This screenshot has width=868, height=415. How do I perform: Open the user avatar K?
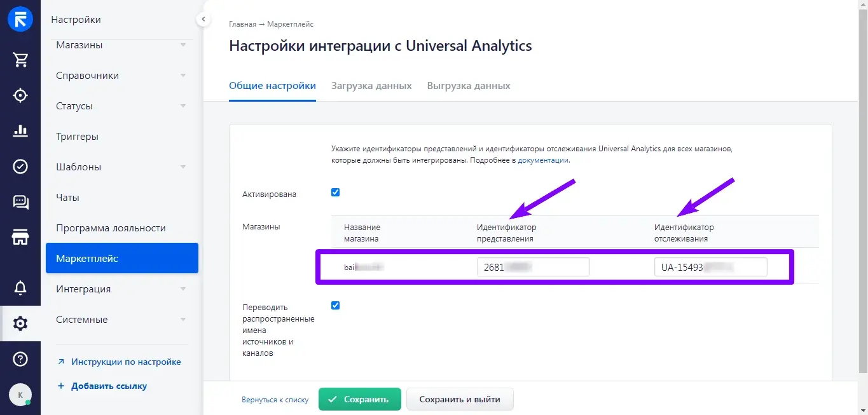click(x=20, y=395)
